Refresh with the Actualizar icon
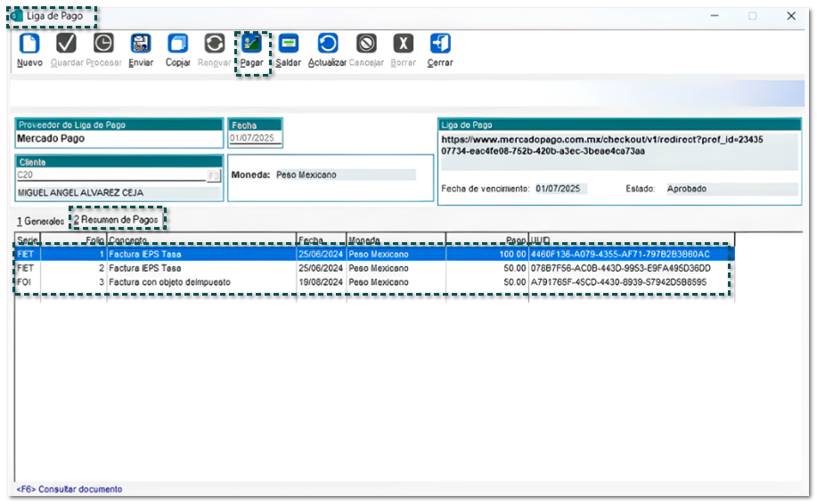The width and height of the screenshot is (817, 504). [x=327, y=44]
